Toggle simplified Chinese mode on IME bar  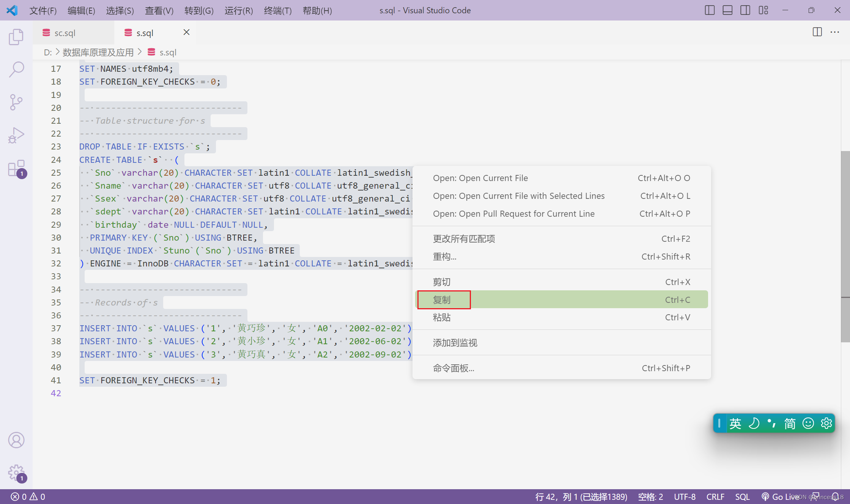(x=790, y=423)
